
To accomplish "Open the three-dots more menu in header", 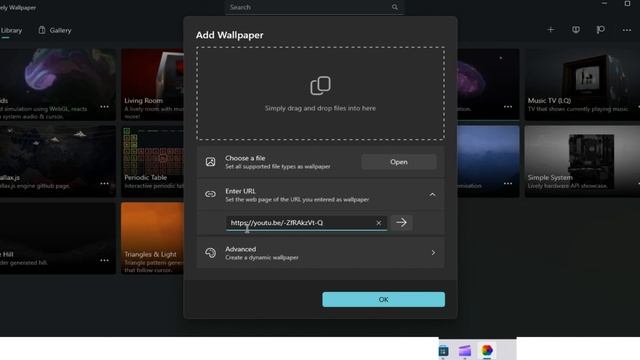I will [x=627, y=30].
